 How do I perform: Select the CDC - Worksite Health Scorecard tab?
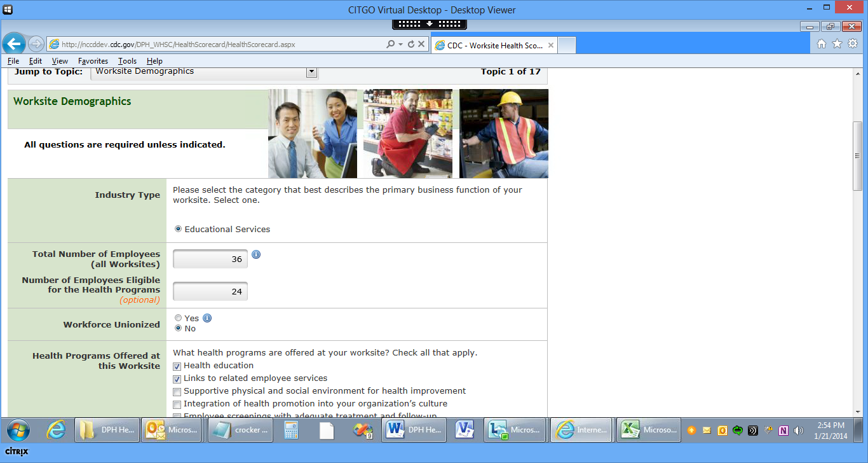[x=494, y=45]
